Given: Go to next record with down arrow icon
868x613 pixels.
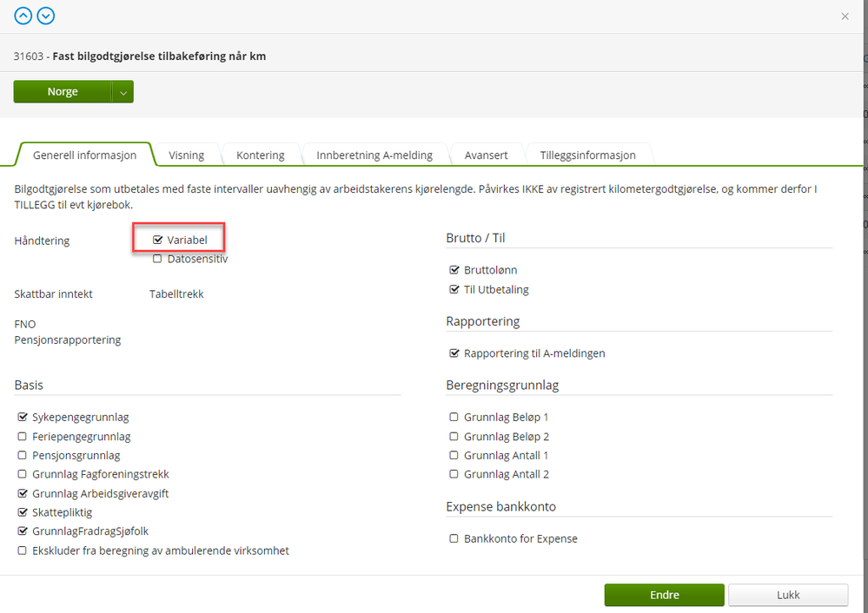Looking at the screenshot, I should point(46,16).
